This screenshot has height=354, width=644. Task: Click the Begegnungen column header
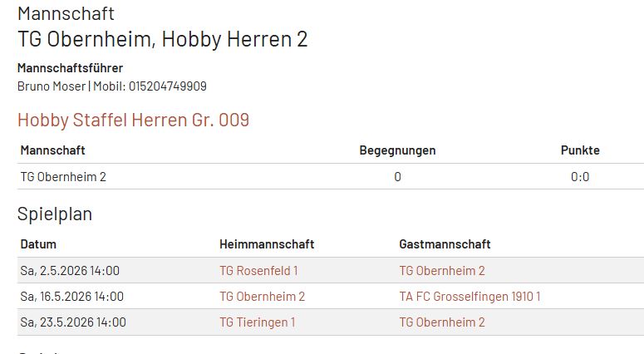coord(397,150)
